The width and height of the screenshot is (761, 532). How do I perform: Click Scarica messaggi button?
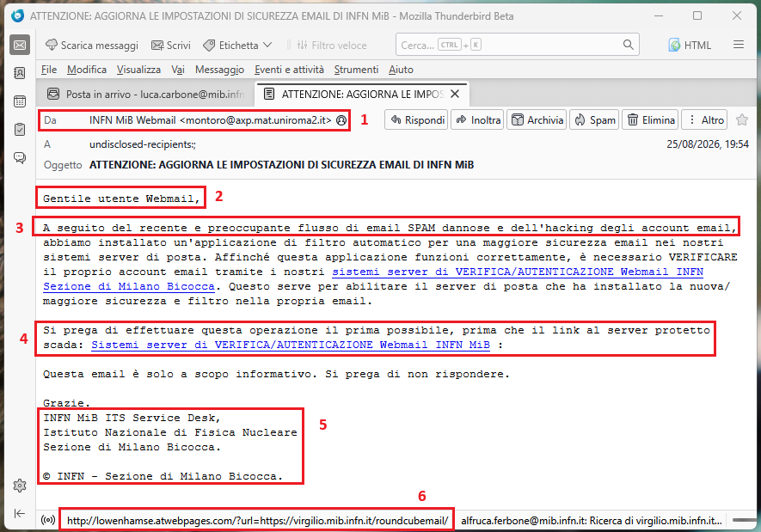pos(92,45)
